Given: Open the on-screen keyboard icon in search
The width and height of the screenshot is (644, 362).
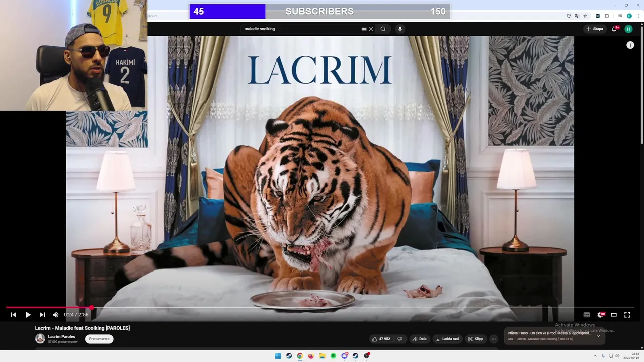Looking at the screenshot, I should point(364,29).
